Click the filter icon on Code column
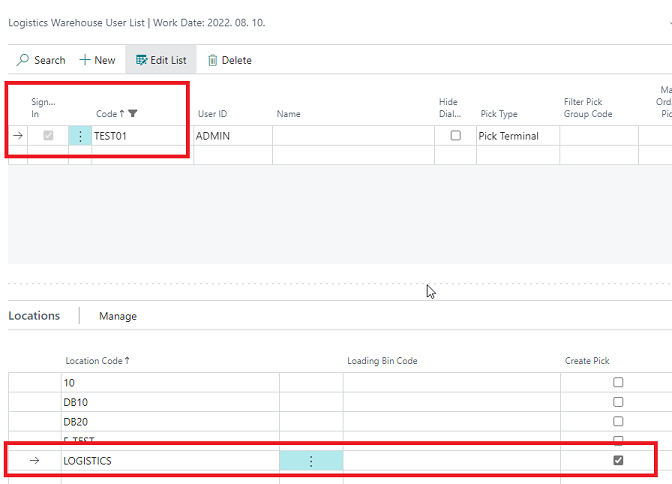672x484 pixels. point(133,114)
